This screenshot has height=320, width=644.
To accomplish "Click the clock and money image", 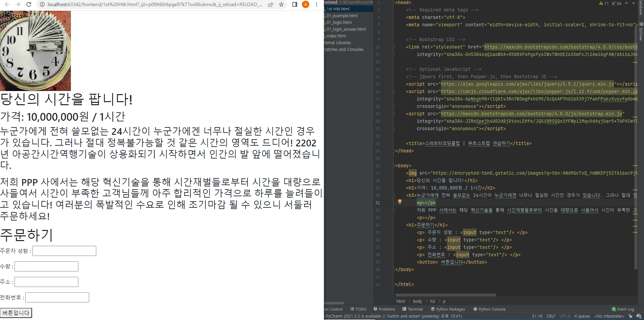I will coord(35,51).
